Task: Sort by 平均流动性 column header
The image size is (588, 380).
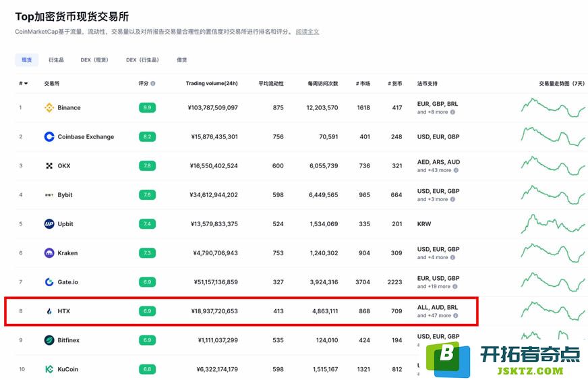Action: pyautogui.click(x=271, y=84)
